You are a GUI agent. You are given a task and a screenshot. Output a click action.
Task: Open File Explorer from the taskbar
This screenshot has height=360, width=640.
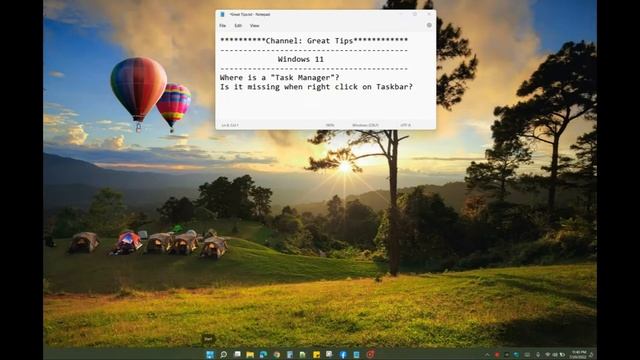click(250, 355)
